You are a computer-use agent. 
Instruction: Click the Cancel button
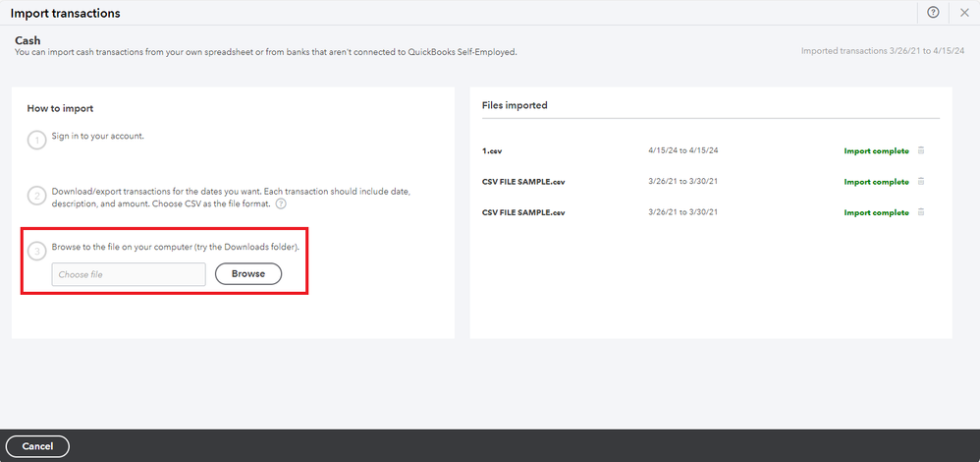[x=37, y=446]
